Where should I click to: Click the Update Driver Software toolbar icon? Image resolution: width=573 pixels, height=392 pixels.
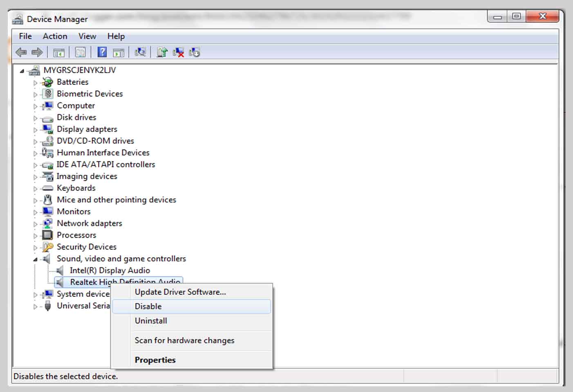tap(162, 52)
